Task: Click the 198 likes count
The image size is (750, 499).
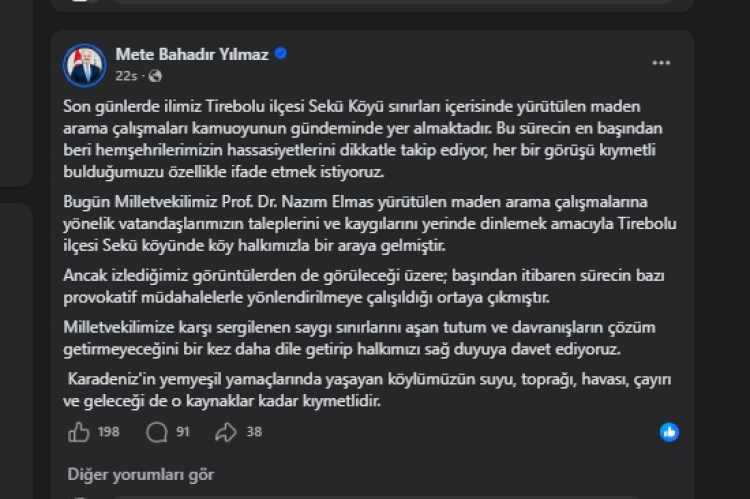Action: (x=109, y=432)
